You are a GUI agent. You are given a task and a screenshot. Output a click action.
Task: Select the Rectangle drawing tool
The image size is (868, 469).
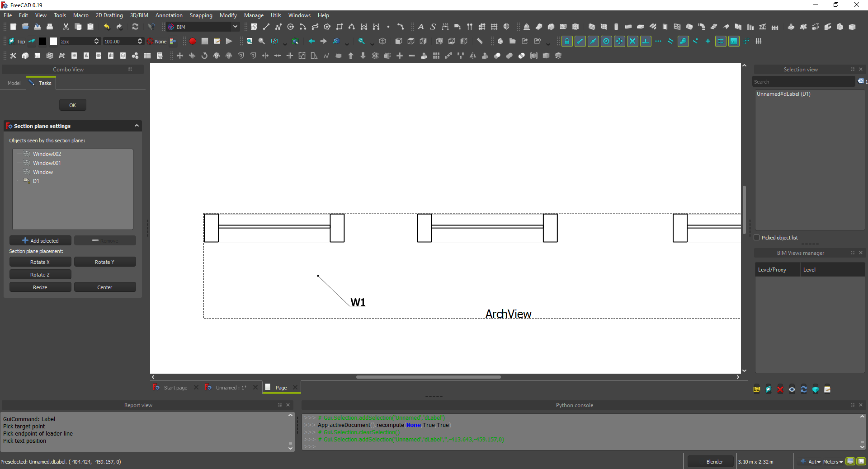[x=340, y=27]
